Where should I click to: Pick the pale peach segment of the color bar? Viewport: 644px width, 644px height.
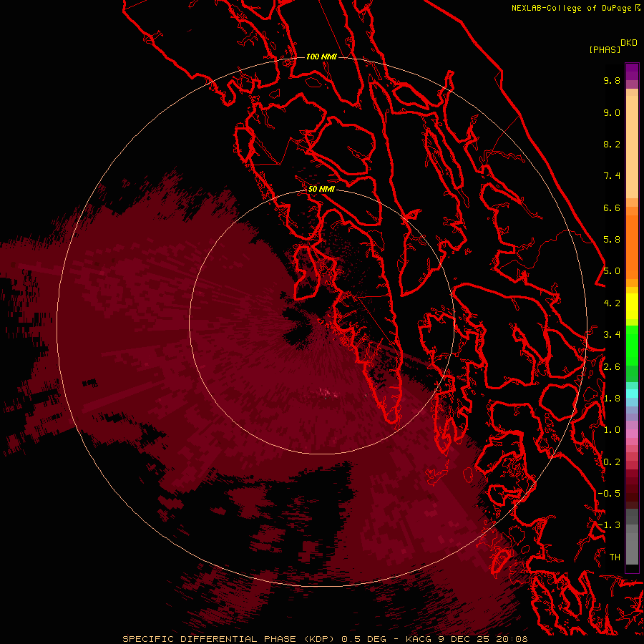click(632, 147)
